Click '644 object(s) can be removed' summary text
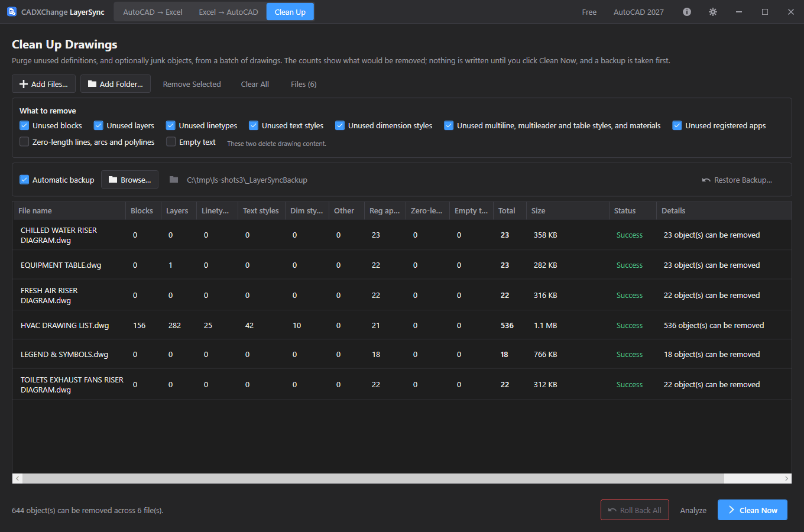Viewport: 804px width, 532px height. point(87,510)
